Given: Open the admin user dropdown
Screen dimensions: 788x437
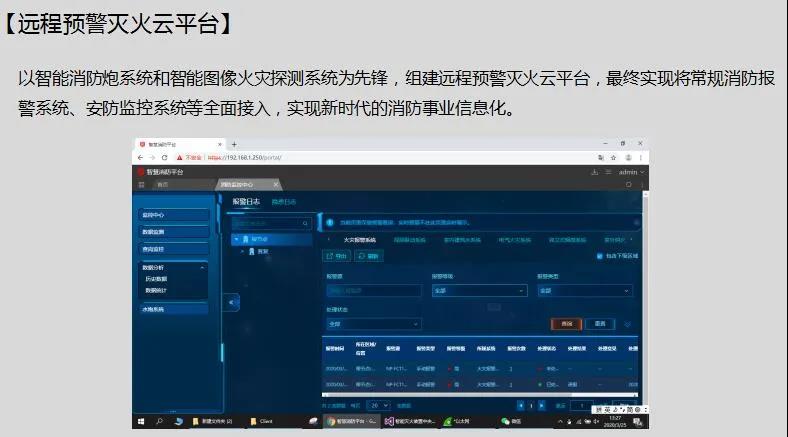Looking at the screenshot, I should (x=630, y=171).
